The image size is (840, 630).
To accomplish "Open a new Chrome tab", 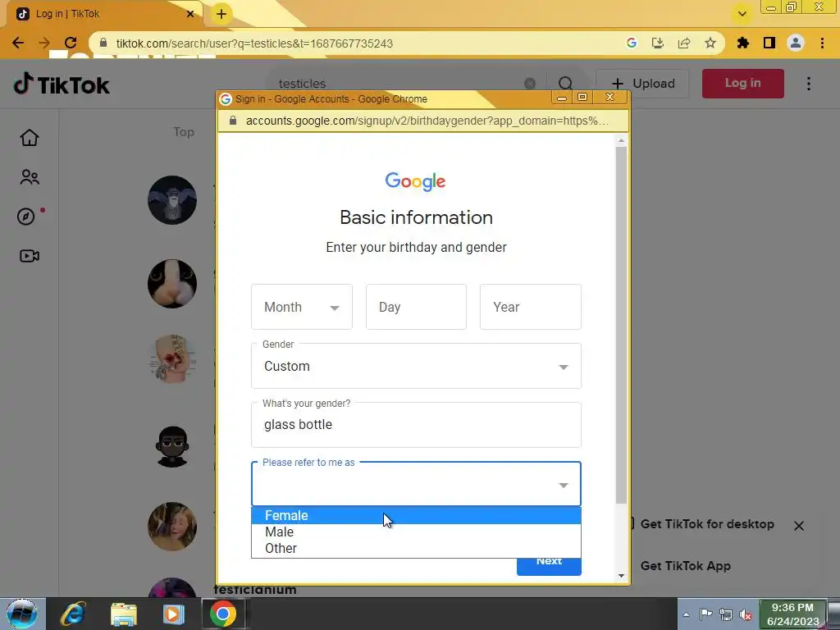I will click(221, 14).
